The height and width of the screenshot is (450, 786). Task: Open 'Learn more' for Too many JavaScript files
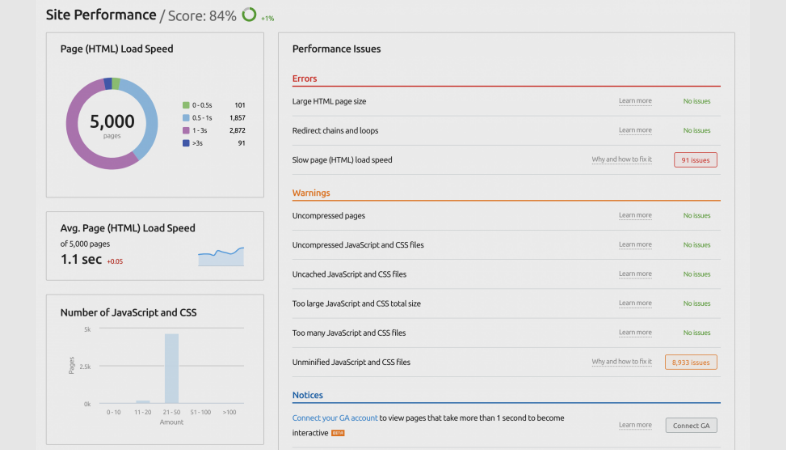pyautogui.click(x=635, y=332)
